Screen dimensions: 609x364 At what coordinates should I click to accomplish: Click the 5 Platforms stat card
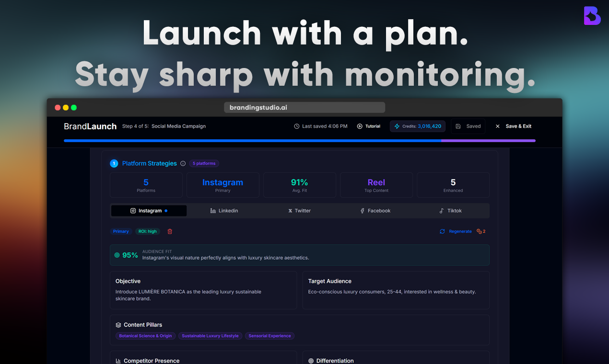click(x=146, y=185)
